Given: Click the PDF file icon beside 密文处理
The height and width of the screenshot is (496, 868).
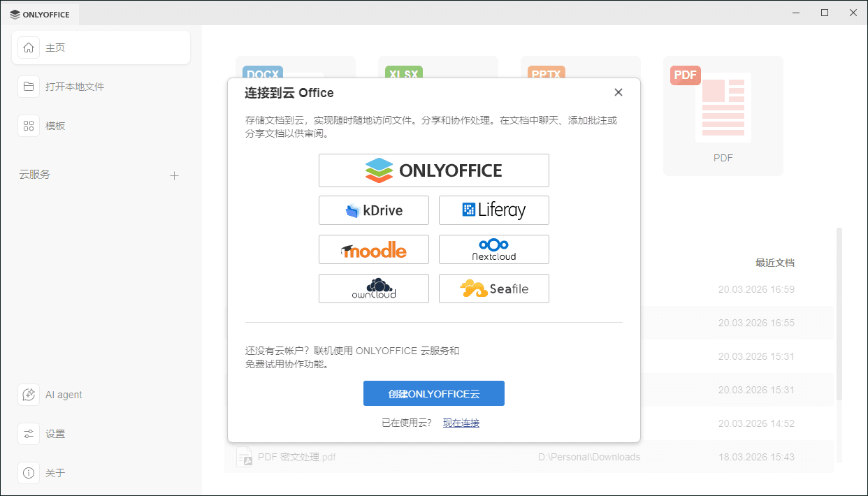Looking at the screenshot, I should click(x=244, y=457).
